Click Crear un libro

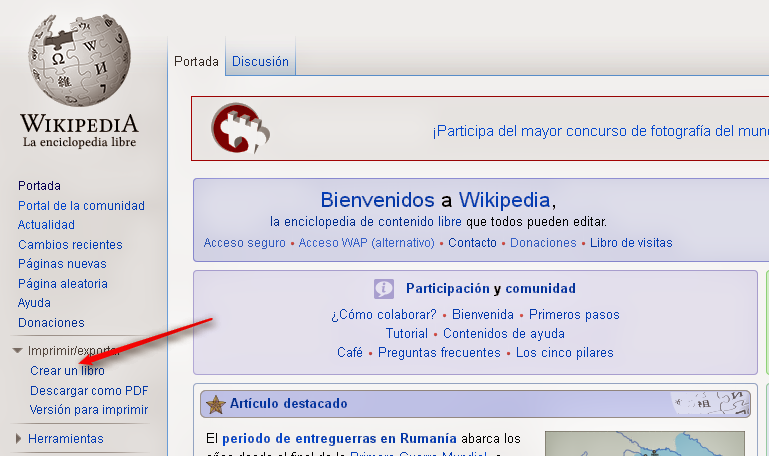pos(67,371)
